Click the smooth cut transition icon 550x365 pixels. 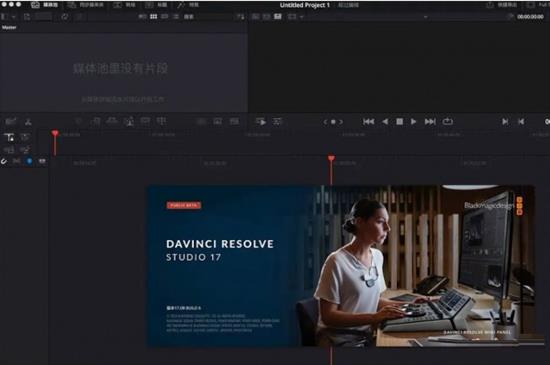pyautogui.click(x=234, y=122)
